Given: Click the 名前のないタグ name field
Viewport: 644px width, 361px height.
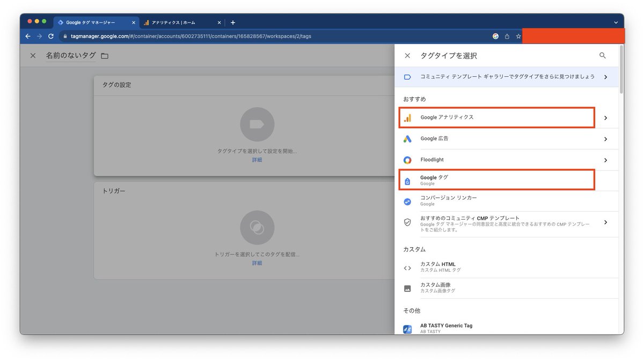Looking at the screenshot, I should tap(70, 55).
